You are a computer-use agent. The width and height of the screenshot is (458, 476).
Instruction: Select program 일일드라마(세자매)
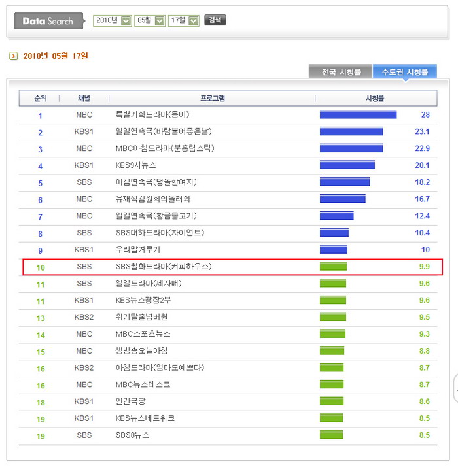coord(149,283)
